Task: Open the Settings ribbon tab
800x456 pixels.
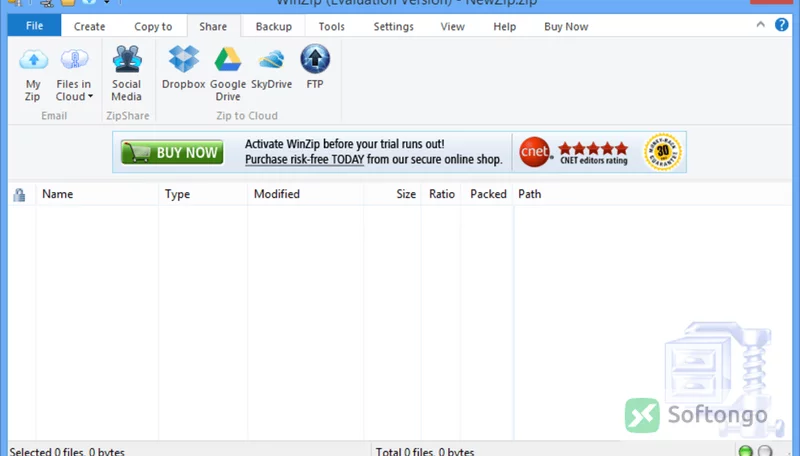Action: (x=393, y=27)
